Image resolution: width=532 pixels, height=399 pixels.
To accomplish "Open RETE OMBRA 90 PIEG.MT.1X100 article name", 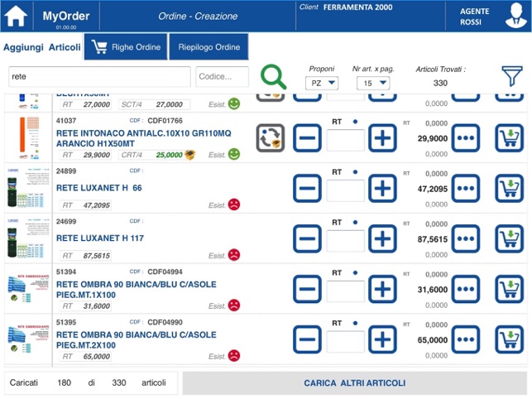I will coord(136,290).
